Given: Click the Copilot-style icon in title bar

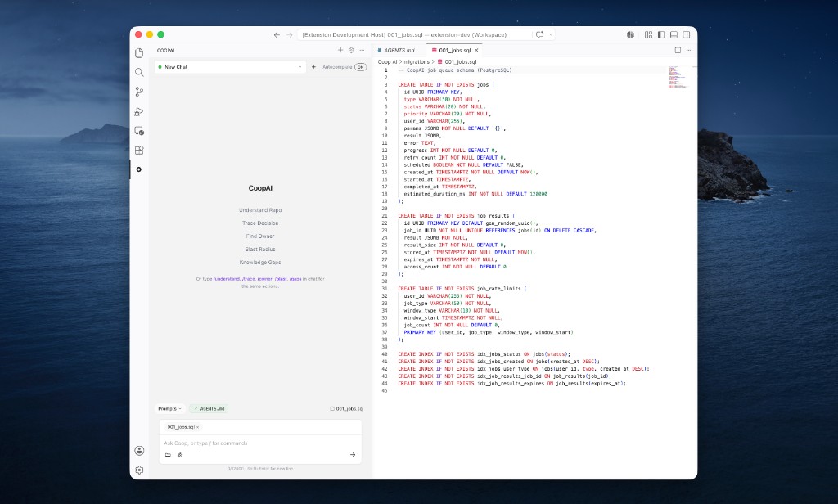Looking at the screenshot, I should point(631,34).
